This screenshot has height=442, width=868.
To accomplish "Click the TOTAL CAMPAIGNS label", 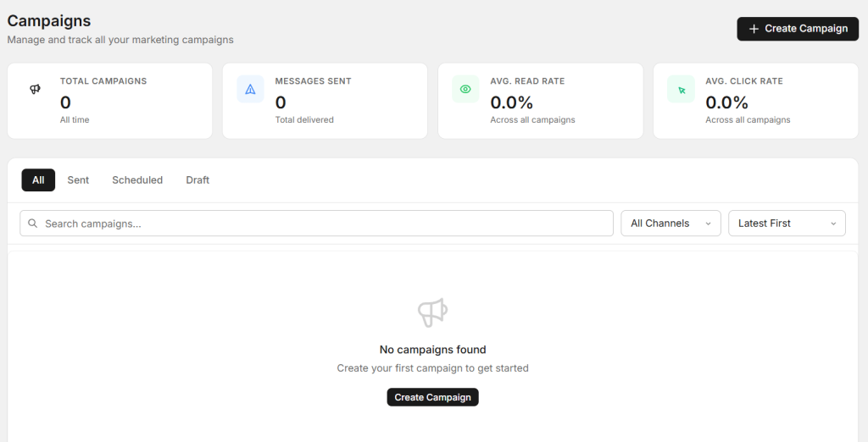I will point(103,80).
